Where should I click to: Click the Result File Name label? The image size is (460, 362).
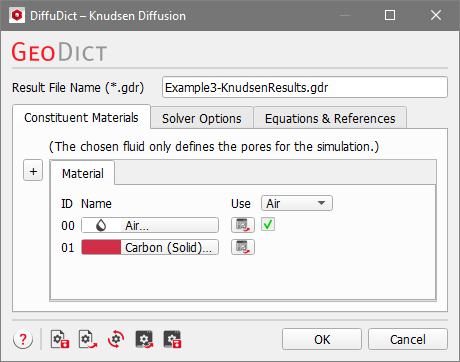pyautogui.click(x=78, y=88)
